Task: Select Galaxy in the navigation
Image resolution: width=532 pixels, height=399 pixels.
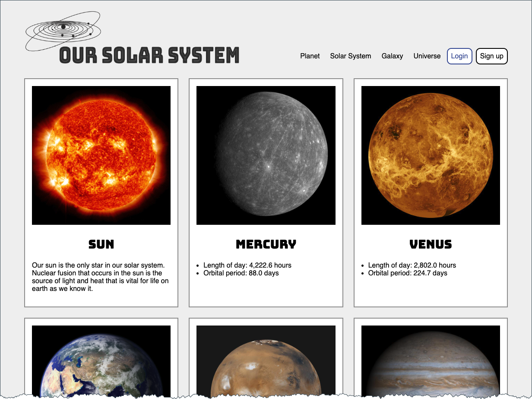Action: point(392,56)
